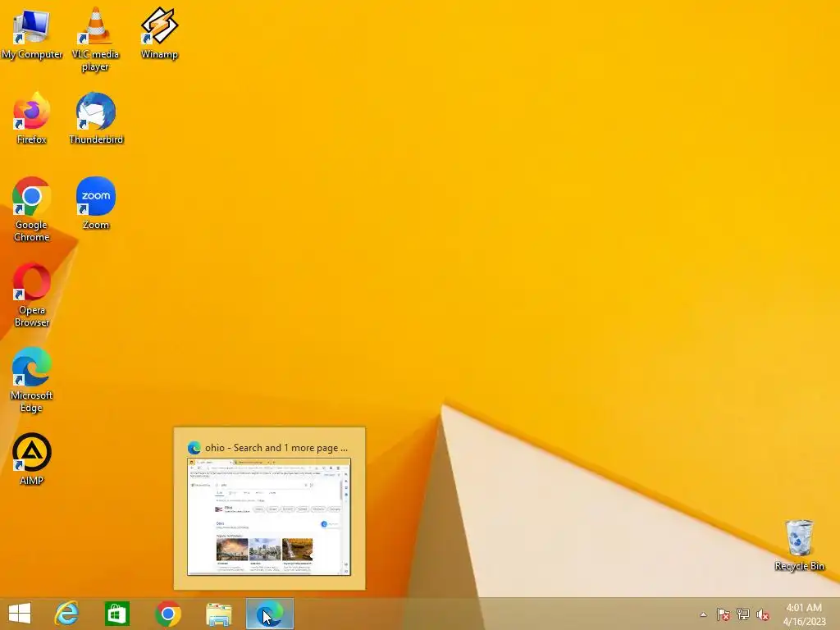The image size is (840, 630).
Task: Launch VLC media player from desktop
Action: coord(95,39)
